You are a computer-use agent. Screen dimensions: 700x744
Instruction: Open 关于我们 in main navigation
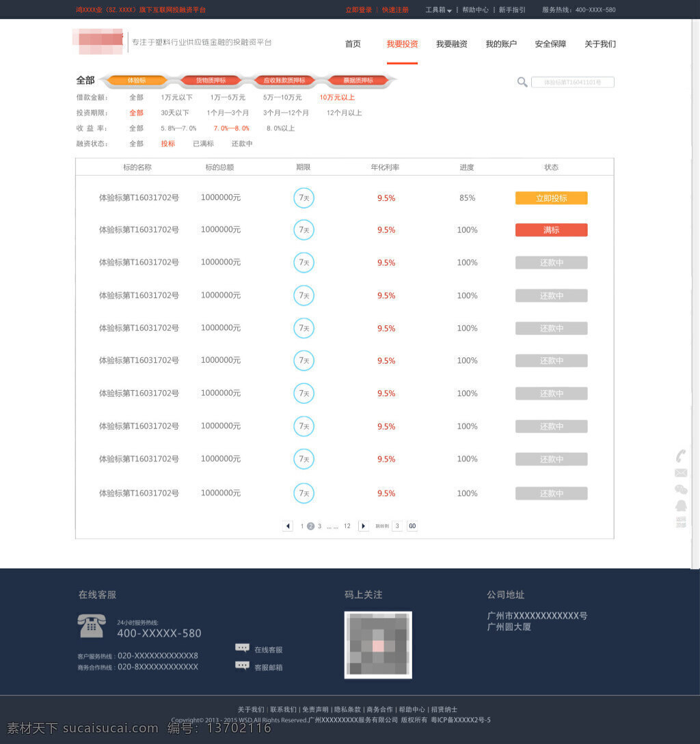[x=600, y=44]
